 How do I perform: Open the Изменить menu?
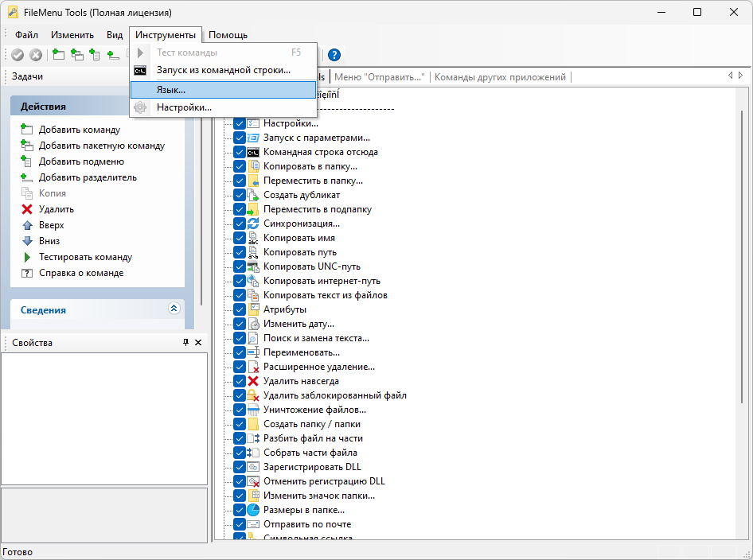[72, 35]
